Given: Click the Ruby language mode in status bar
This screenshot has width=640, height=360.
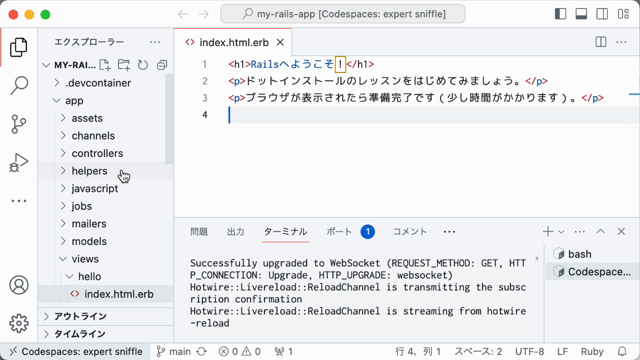Looking at the screenshot, I should pyautogui.click(x=592, y=351).
